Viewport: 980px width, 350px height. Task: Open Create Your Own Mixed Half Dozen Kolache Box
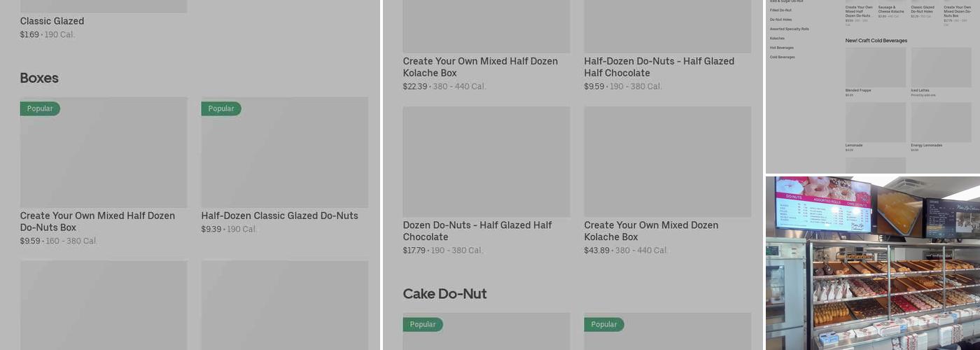point(480,67)
